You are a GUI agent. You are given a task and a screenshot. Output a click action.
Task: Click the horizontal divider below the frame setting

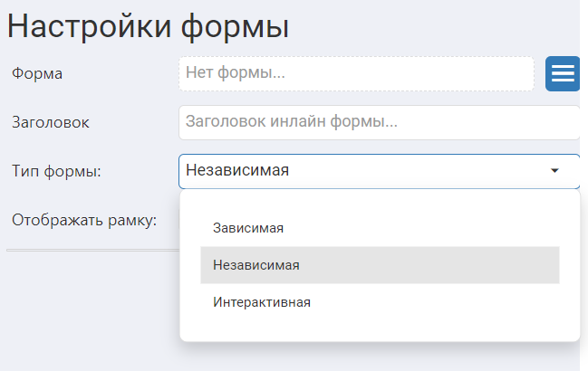tap(91, 250)
